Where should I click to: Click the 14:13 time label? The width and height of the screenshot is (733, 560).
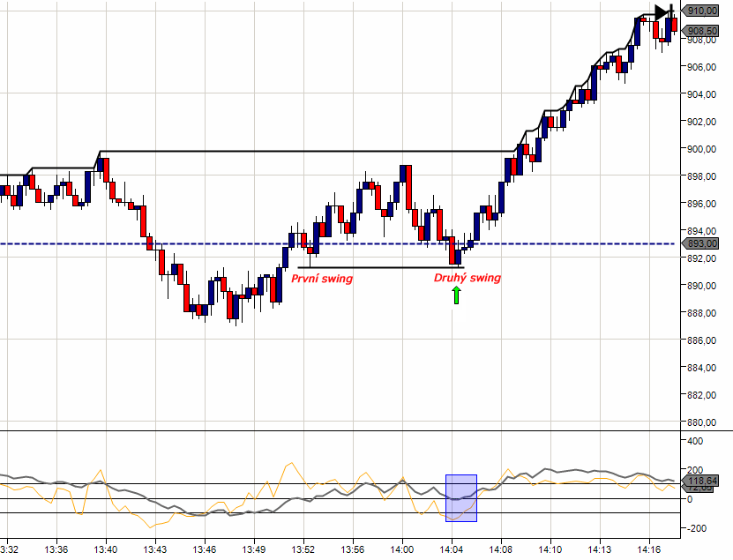click(x=600, y=549)
